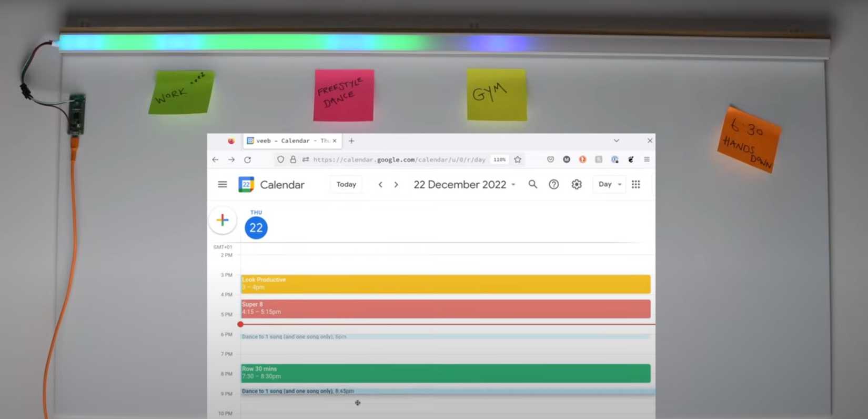Select the veeb - Calendar tab
Image resolution: width=868 pixels, height=419 pixels.
pyautogui.click(x=292, y=141)
